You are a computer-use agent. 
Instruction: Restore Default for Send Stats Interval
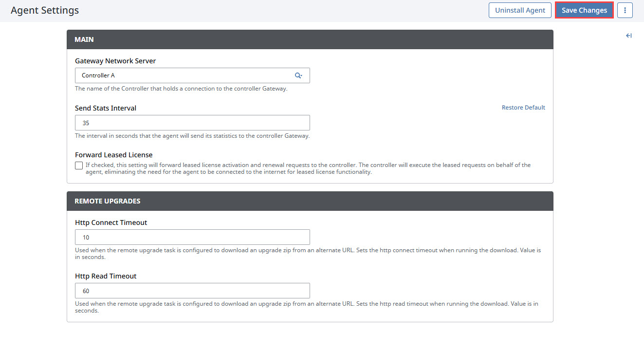pyautogui.click(x=523, y=108)
